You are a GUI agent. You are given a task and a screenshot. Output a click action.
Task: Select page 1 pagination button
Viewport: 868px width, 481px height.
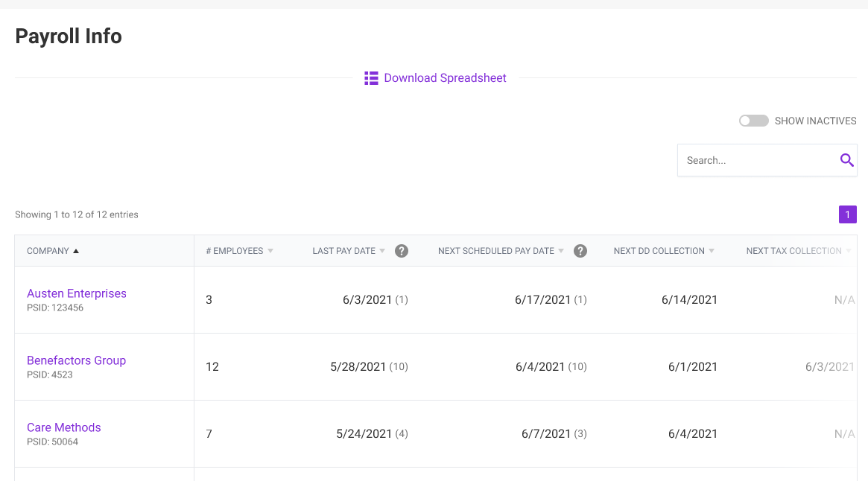tap(847, 214)
